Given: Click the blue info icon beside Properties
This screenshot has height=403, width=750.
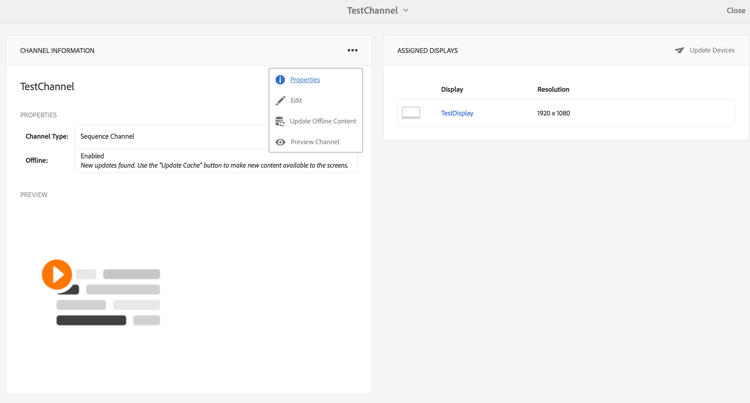Looking at the screenshot, I should 280,80.
